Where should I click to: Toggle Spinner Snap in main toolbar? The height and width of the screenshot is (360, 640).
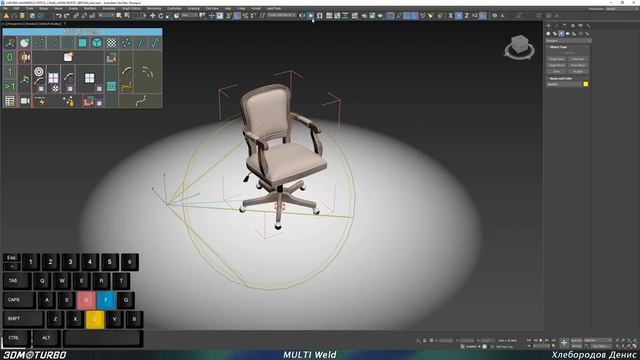click(253, 16)
